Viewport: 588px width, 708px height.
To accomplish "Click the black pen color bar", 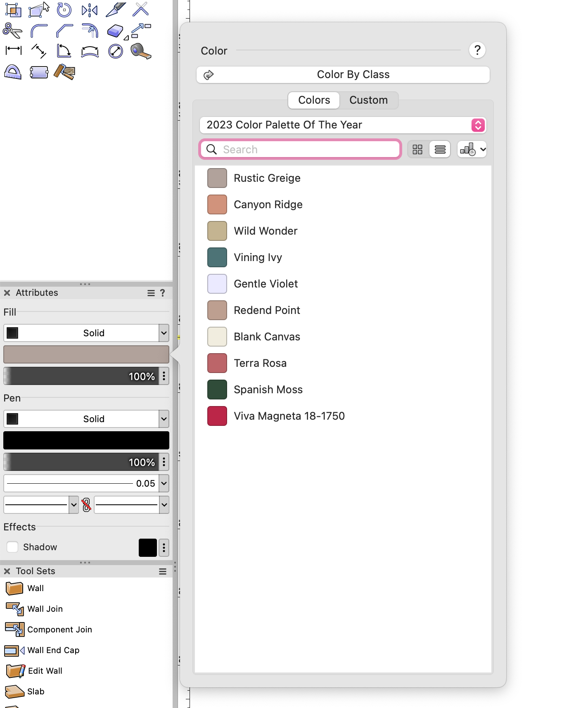I will (86, 440).
